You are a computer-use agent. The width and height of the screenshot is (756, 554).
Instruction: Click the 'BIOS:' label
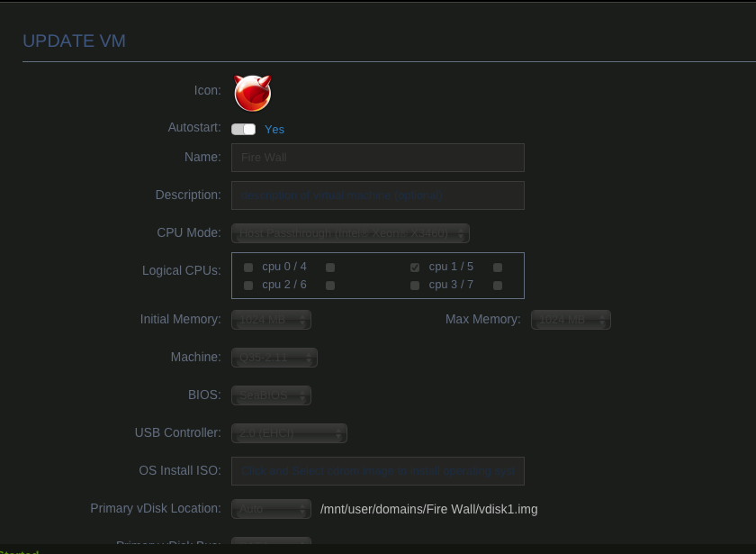[204, 395]
